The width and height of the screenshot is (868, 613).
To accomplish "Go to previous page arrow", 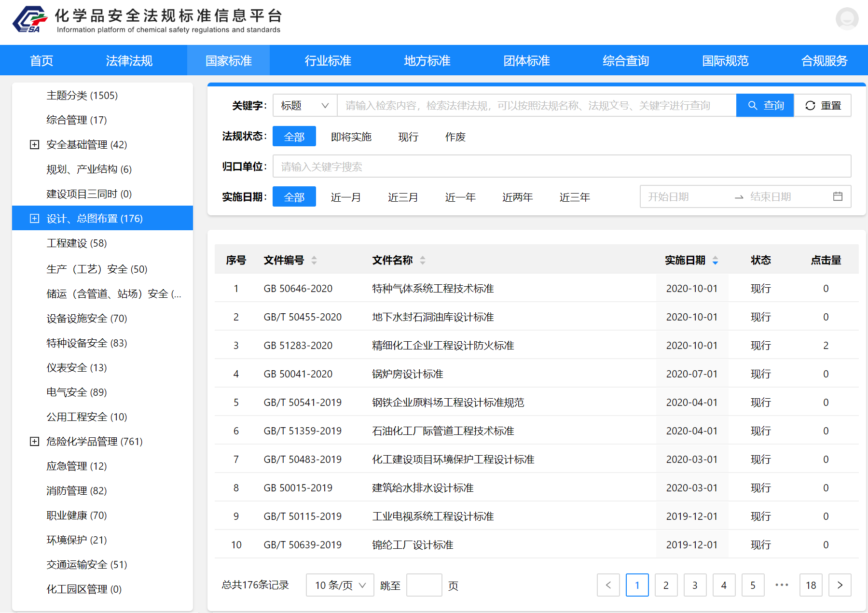I will [x=608, y=585].
